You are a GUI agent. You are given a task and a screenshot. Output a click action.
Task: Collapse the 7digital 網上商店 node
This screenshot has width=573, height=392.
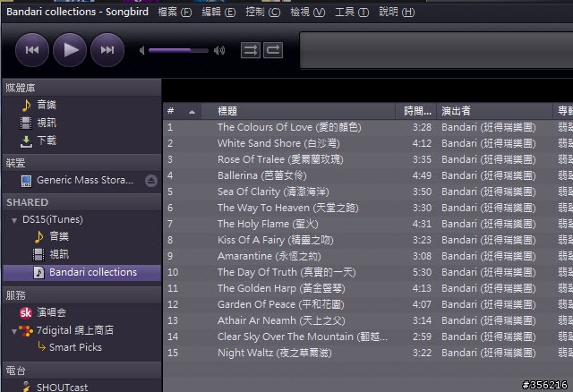[14, 331]
